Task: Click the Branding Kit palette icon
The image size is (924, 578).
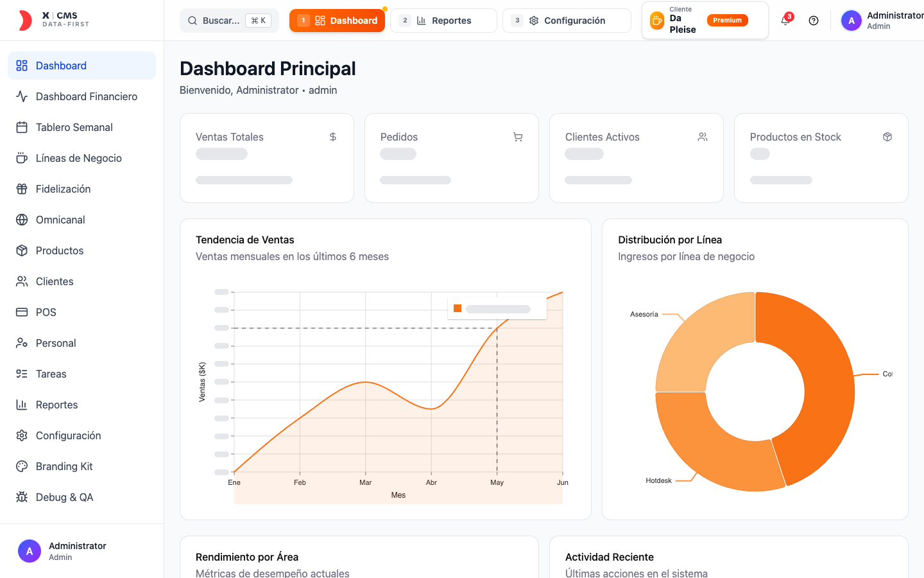Action: point(22,466)
